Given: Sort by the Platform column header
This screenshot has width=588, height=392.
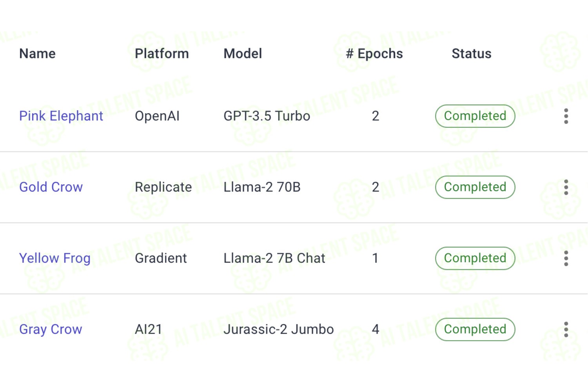Looking at the screenshot, I should [162, 54].
